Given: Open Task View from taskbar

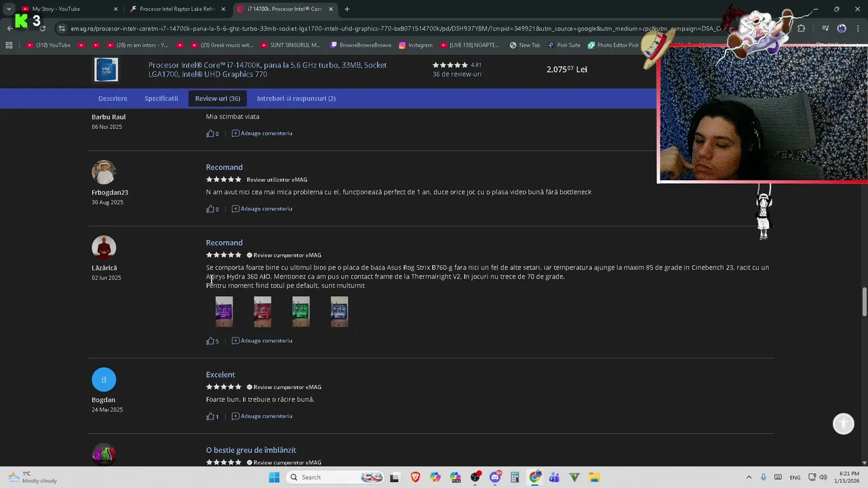Looking at the screenshot, I should pyautogui.click(x=394, y=477).
